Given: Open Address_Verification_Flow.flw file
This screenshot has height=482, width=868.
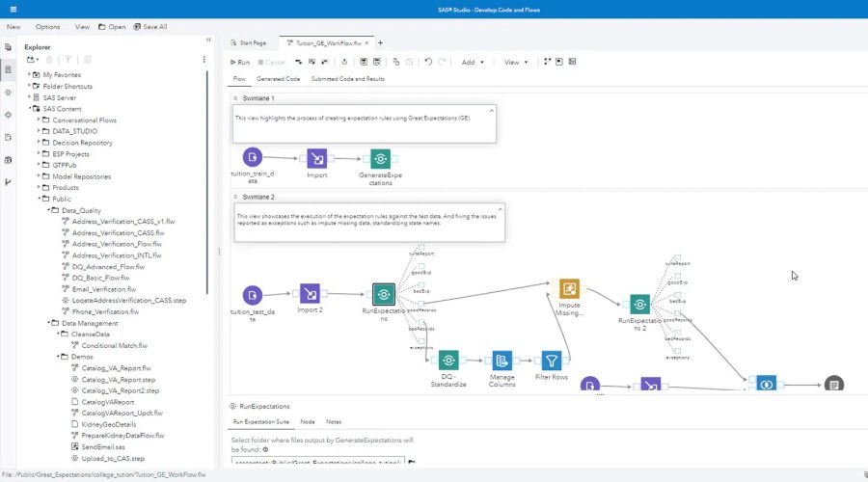Looking at the screenshot, I should coord(117,244).
